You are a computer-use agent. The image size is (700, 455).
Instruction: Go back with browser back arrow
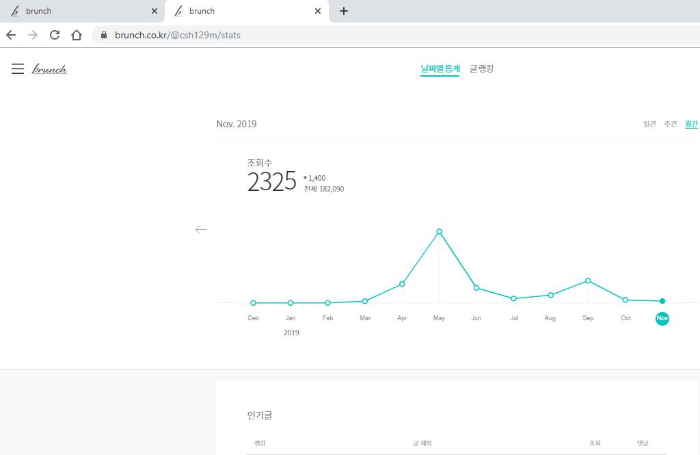click(11, 35)
